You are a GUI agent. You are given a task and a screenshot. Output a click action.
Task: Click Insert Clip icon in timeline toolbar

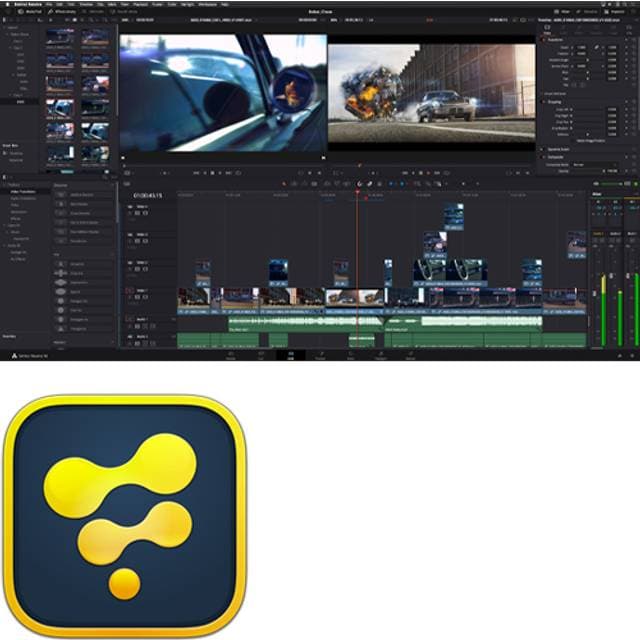pos(327,184)
